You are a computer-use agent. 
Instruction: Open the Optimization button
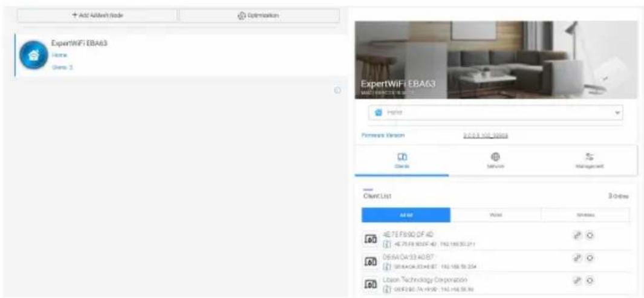(x=259, y=16)
